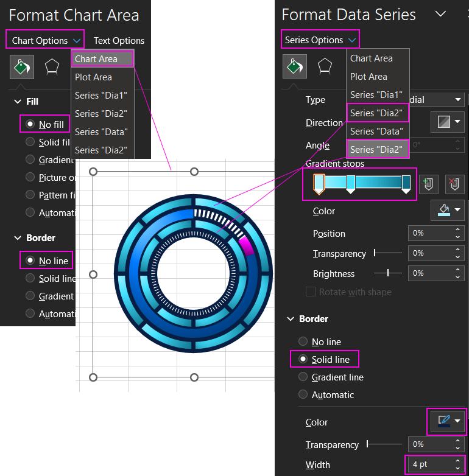
Task: Select Fill & Line icon in Format Data Series
Action: point(294,66)
